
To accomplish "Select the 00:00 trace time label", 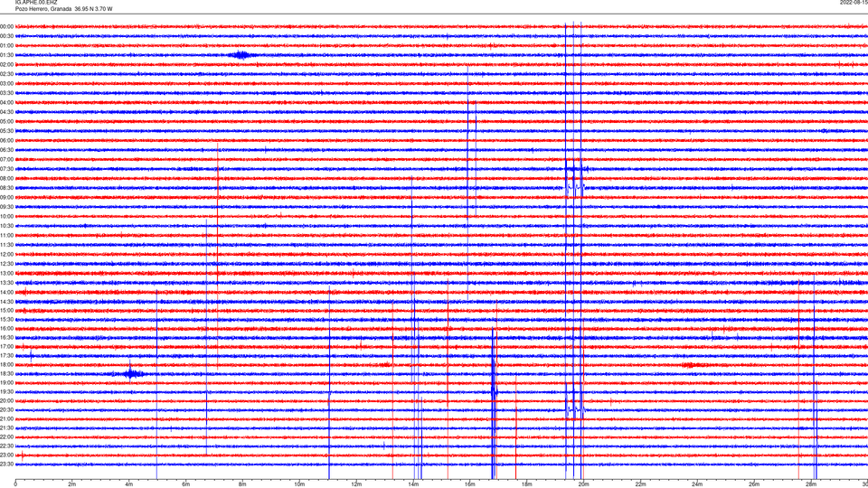I will [x=7, y=26].
